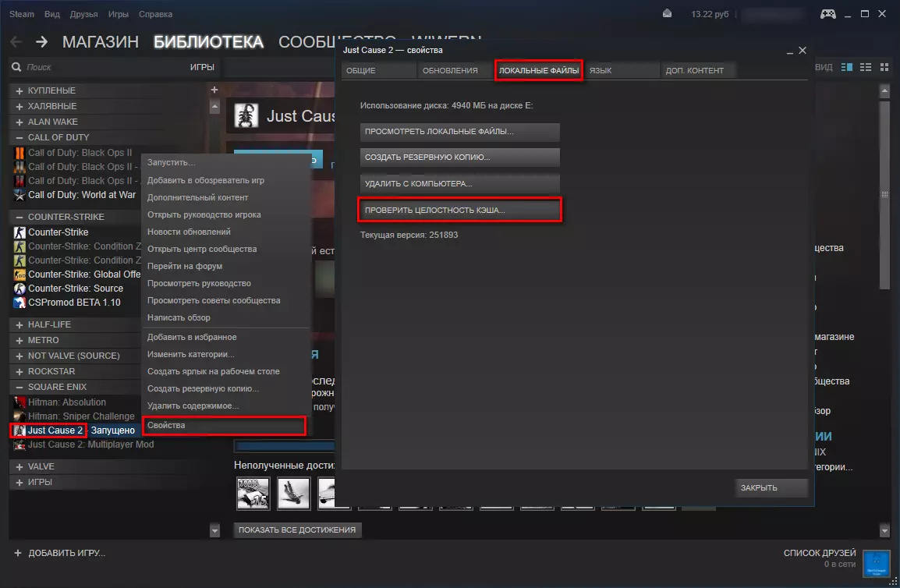Image resolution: width=900 pixels, height=588 pixels.
Task: Choose Свойства in the context menu
Action: pyautogui.click(x=224, y=426)
